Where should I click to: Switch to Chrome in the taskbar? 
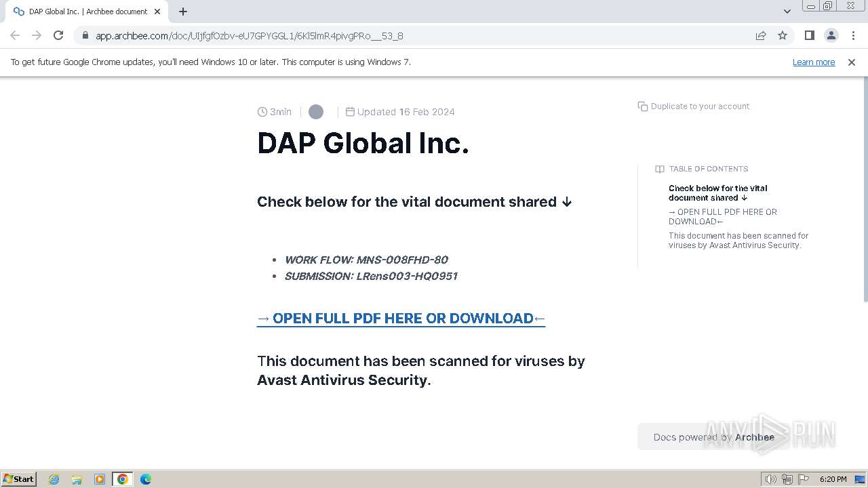point(123,479)
